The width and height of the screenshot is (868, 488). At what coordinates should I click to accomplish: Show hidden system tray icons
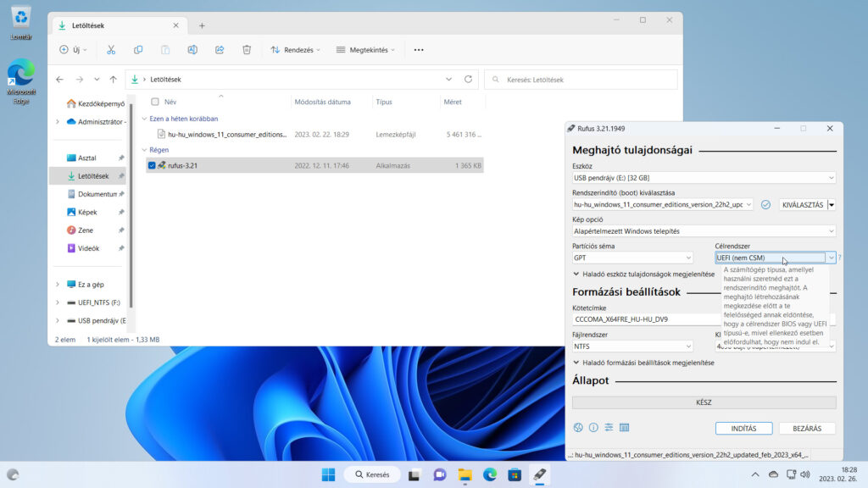(755, 474)
